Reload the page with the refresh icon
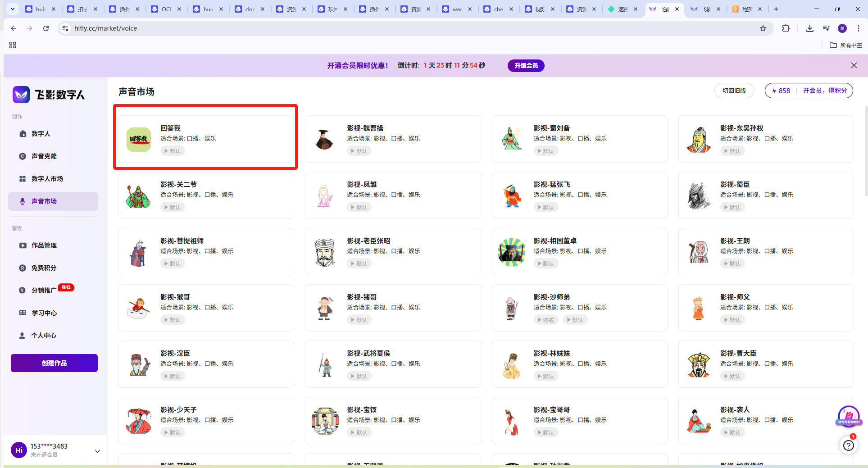The height and width of the screenshot is (468, 868). [x=46, y=28]
